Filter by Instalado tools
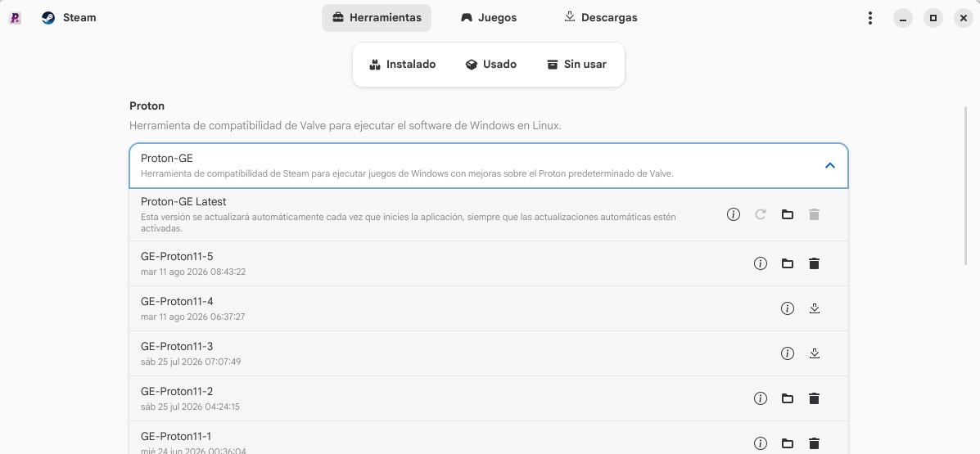 tap(403, 65)
